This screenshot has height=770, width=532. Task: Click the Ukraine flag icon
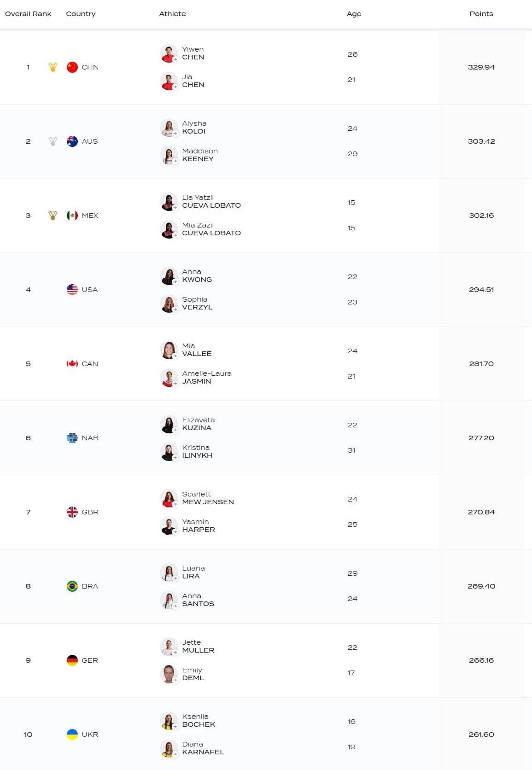tap(72, 735)
